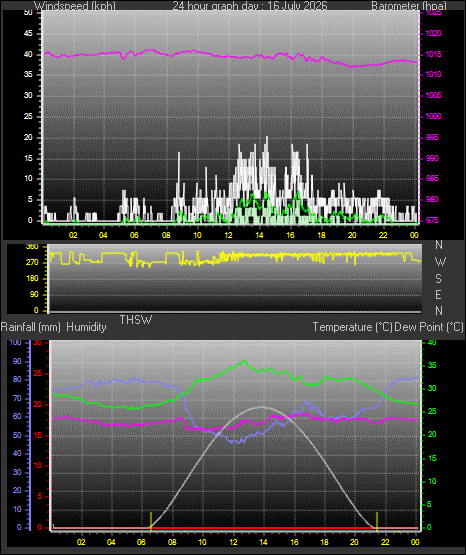Click the 975 barometer scale value

point(432,220)
